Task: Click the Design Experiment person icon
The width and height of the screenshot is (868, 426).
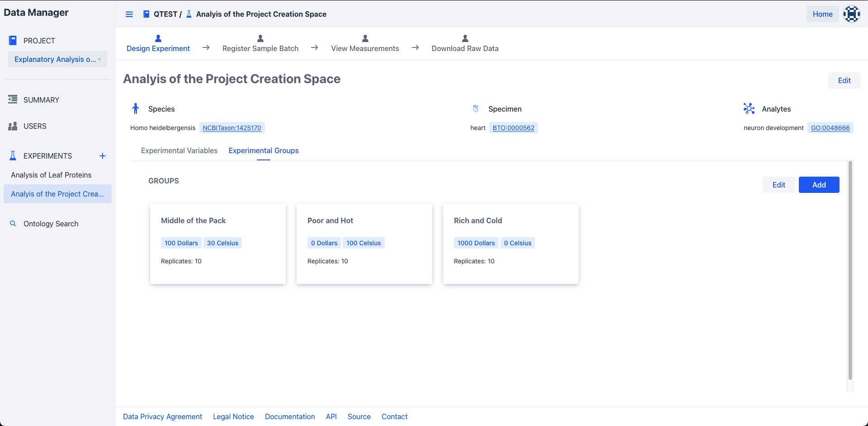Action: [x=158, y=38]
